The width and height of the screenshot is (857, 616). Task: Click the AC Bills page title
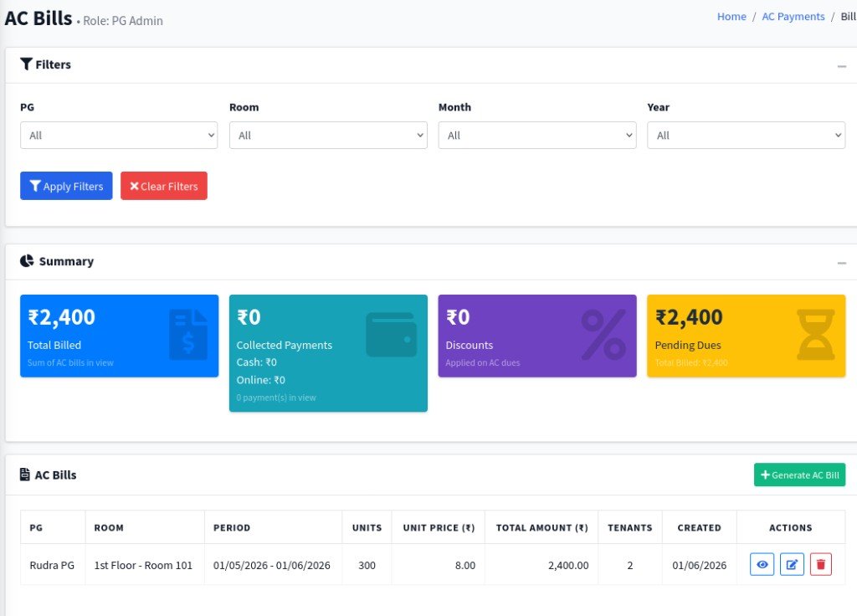38,18
